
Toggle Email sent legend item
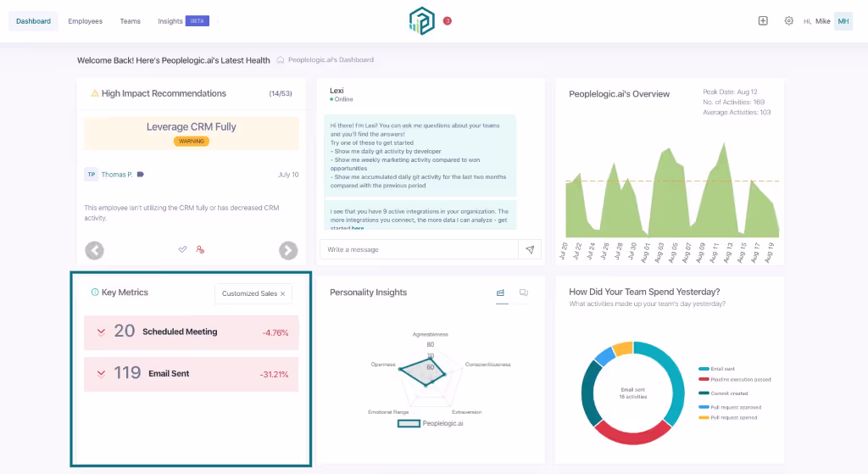(717, 369)
